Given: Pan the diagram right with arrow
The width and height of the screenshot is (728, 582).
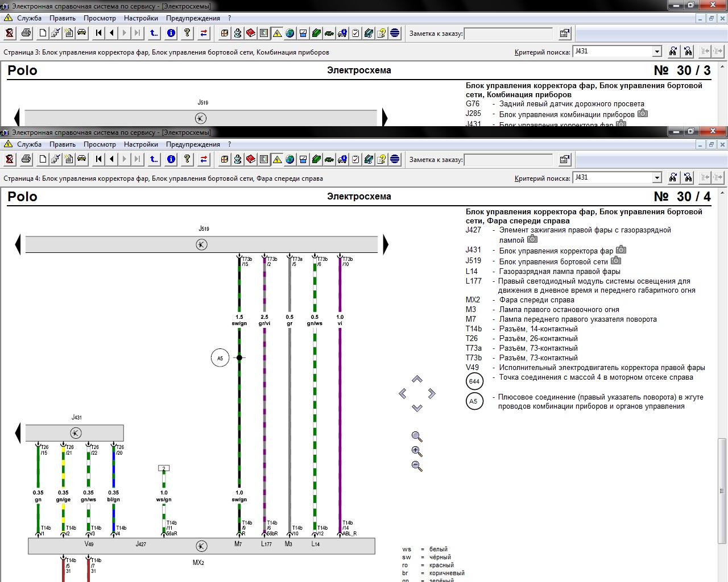Looking at the screenshot, I should (x=432, y=393).
